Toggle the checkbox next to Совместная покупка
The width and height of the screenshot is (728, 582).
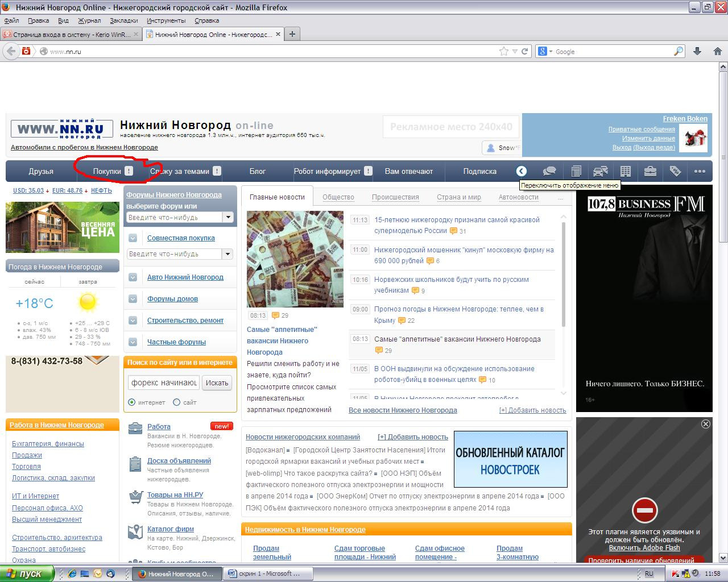133,238
